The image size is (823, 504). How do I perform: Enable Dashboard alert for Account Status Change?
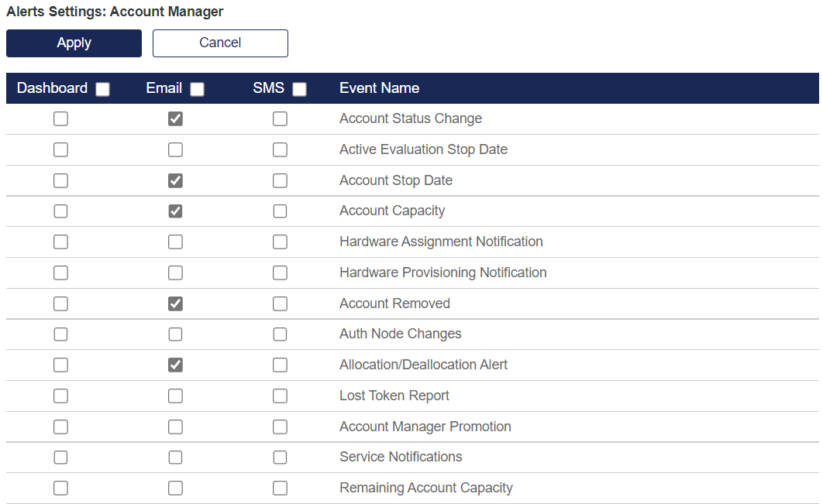point(60,118)
